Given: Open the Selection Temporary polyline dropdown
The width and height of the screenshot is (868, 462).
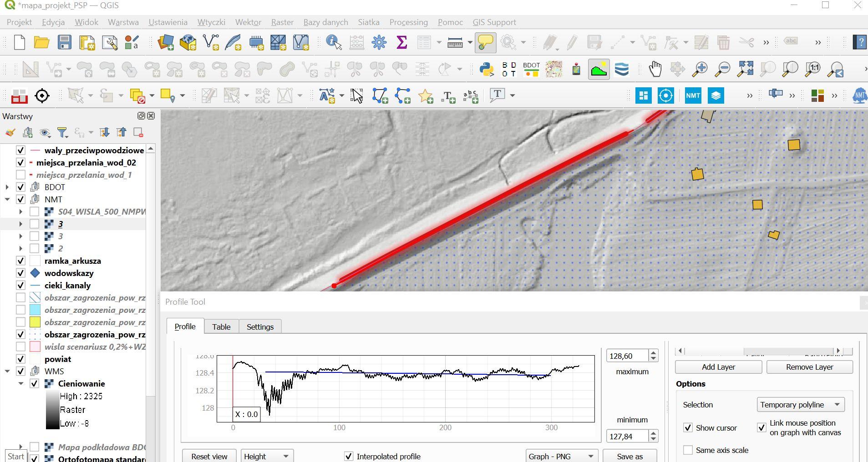Looking at the screenshot, I should coord(800,405).
